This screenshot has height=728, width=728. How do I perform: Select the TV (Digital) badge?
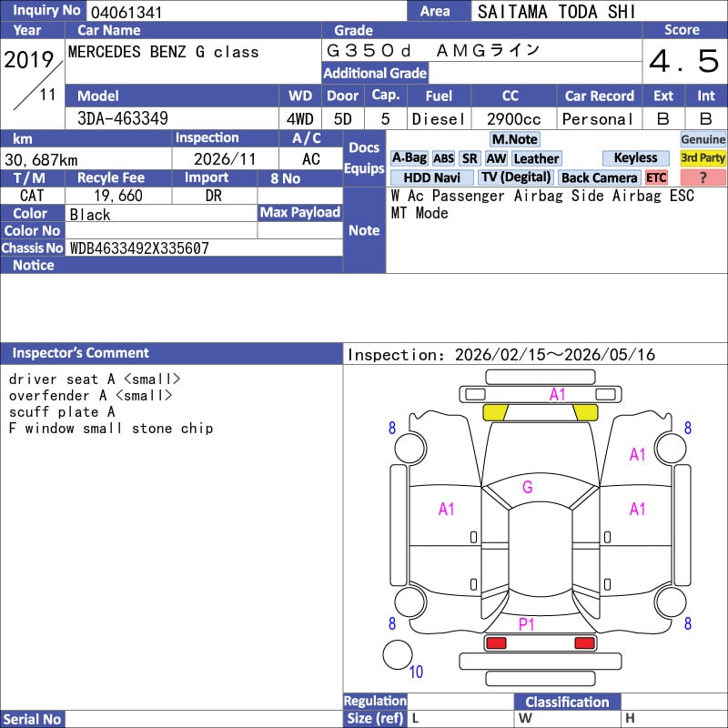click(x=516, y=177)
